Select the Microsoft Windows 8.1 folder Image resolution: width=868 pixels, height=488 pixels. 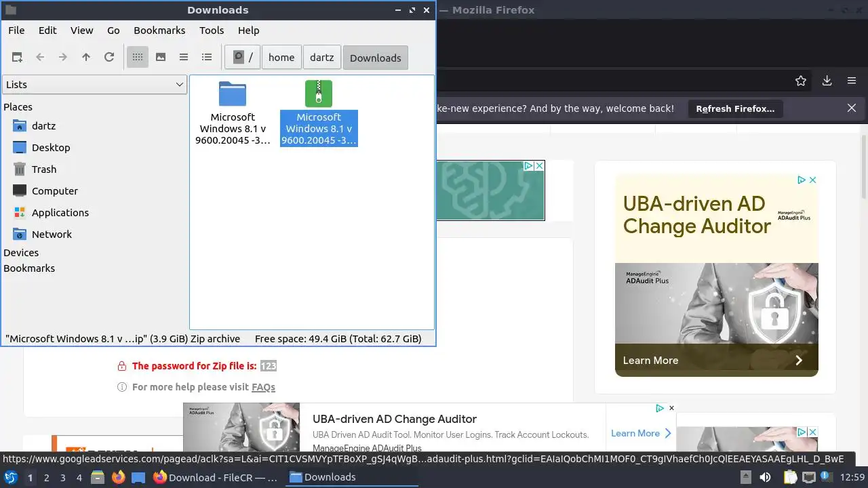pyautogui.click(x=233, y=113)
